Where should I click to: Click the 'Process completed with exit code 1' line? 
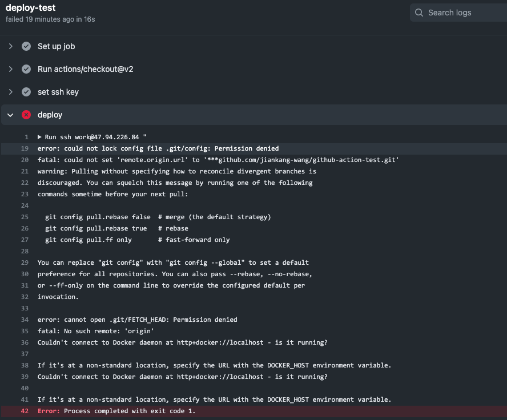(130, 411)
